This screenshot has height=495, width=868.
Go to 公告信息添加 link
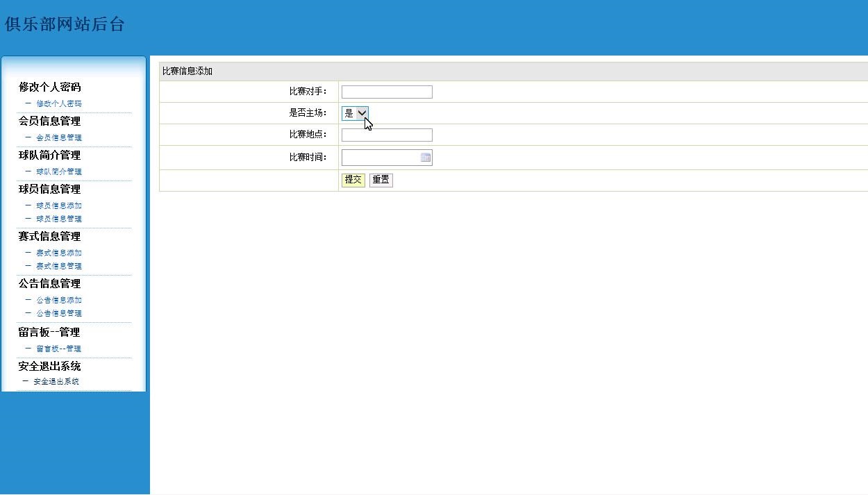(x=59, y=300)
